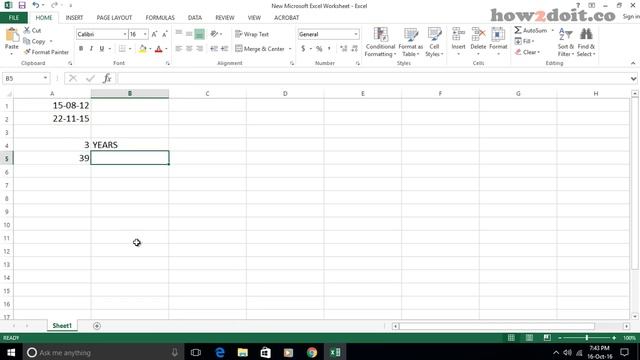
Task: Increase font size with the large A icon
Action: (154, 34)
